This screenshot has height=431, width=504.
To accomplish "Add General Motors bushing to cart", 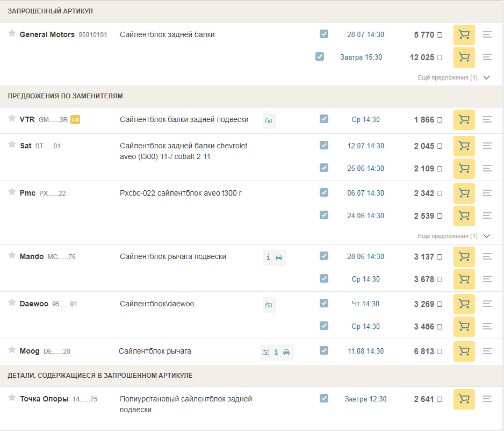I will tap(463, 34).
